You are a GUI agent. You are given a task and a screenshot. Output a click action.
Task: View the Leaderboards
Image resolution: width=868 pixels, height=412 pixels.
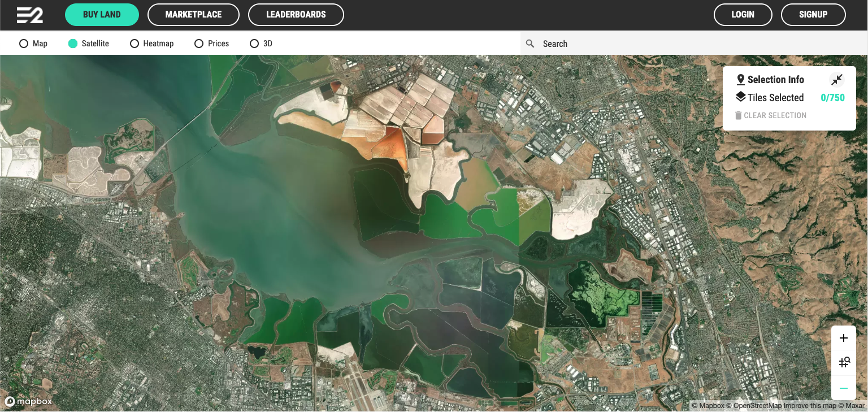(x=296, y=14)
